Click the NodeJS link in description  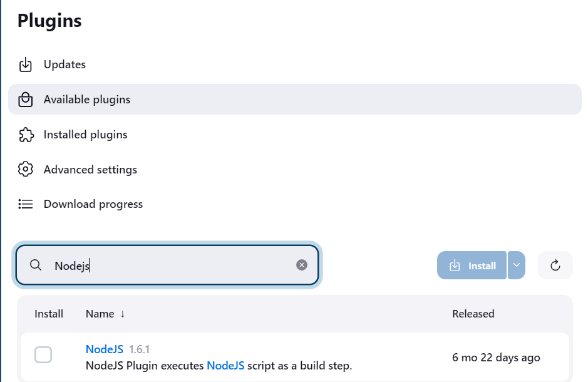tap(225, 365)
